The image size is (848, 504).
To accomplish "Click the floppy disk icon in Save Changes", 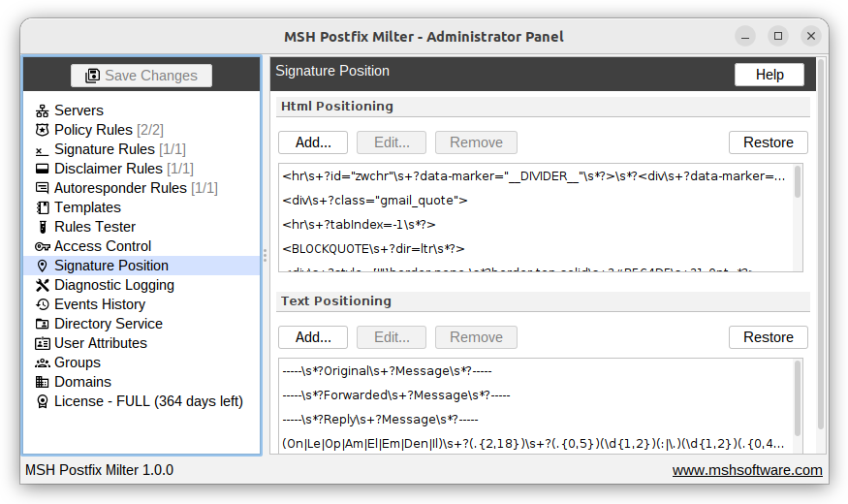I will coord(92,76).
